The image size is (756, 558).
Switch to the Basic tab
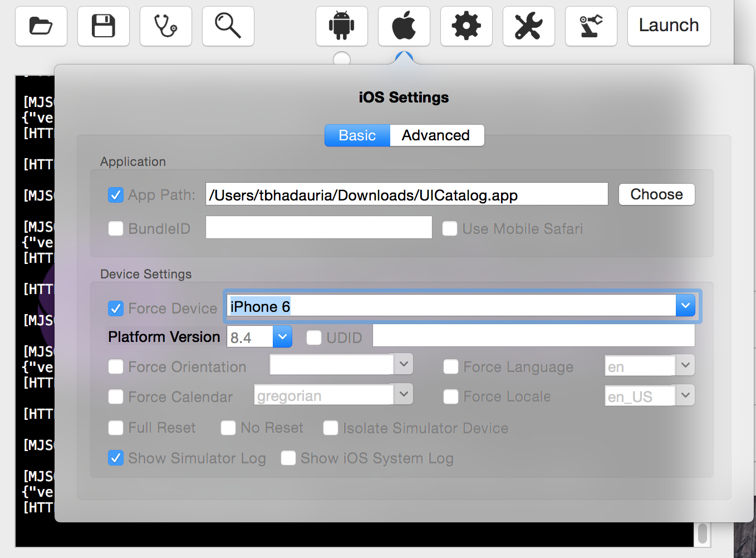357,135
